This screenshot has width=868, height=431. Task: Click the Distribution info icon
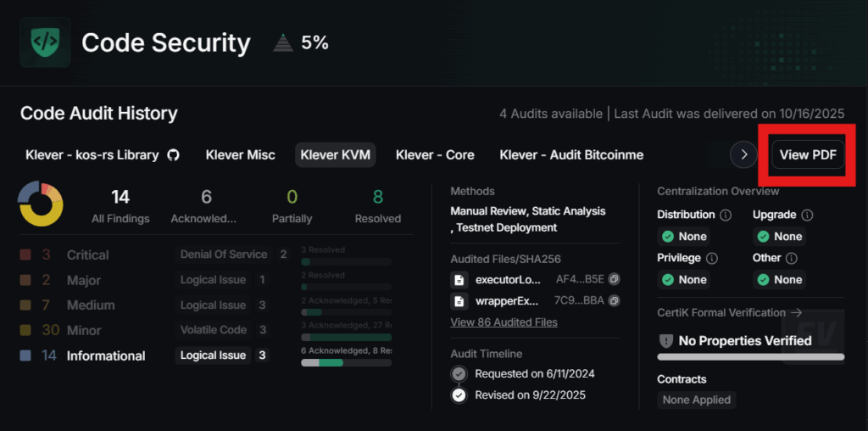pyautogui.click(x=725, y=215)
